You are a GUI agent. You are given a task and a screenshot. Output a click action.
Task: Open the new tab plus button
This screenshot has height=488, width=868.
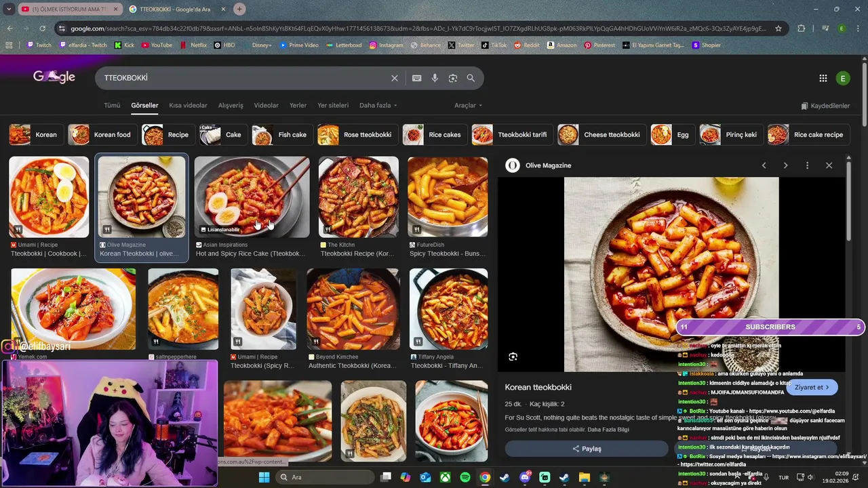[239, 9]
